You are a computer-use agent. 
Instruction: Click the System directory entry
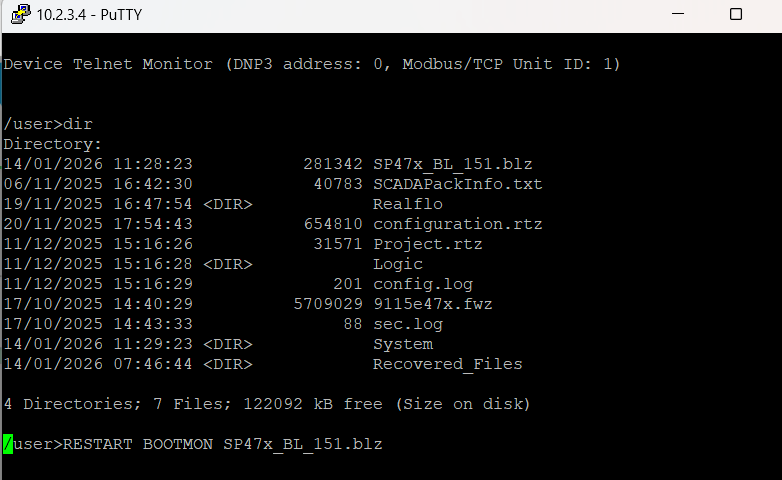pos(402,344)
